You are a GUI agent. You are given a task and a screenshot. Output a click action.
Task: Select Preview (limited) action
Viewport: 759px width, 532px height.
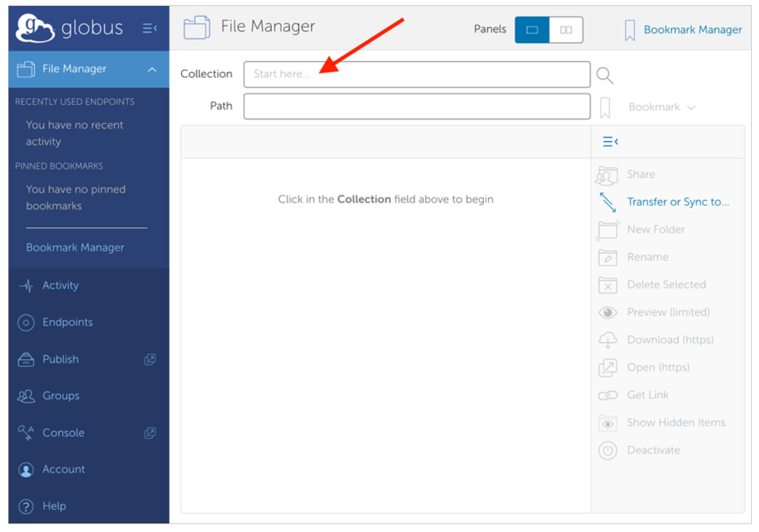click(x=669, y=312)
